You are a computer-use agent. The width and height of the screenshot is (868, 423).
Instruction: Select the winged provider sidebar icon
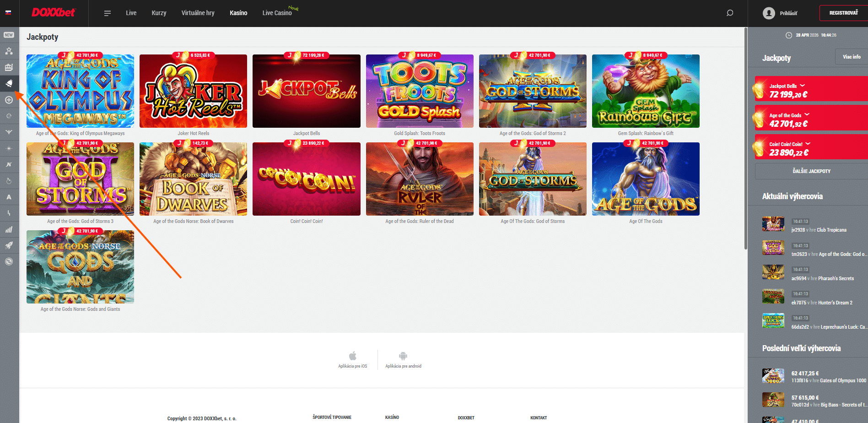(9, 132)
